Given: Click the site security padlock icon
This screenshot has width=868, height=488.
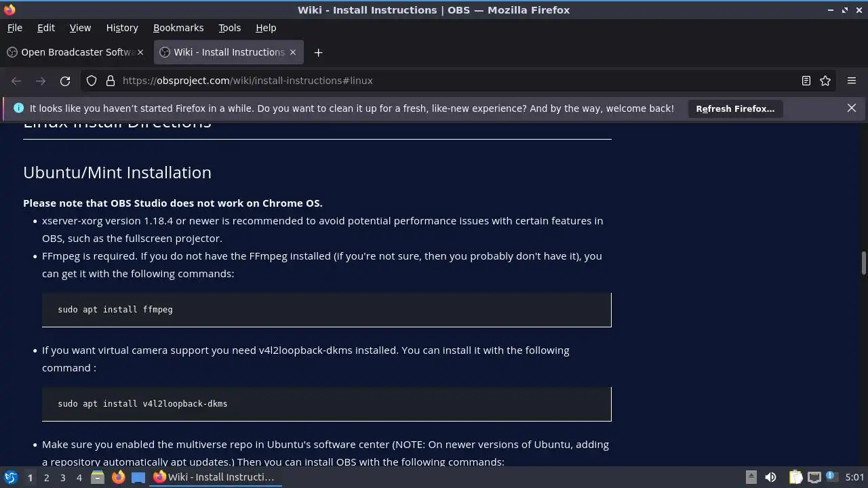Looking at the screenshot, I should 111,81.
